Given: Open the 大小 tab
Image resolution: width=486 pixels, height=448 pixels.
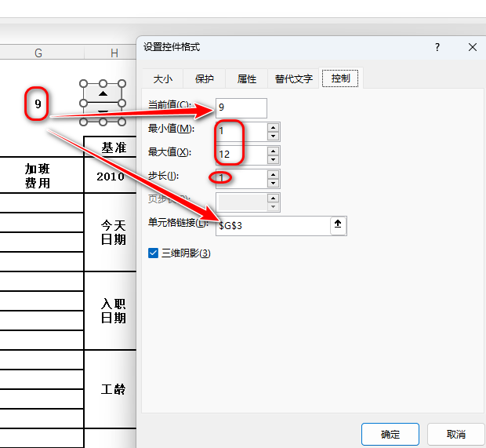Looking at the screenshot, I should pos(163,78).
